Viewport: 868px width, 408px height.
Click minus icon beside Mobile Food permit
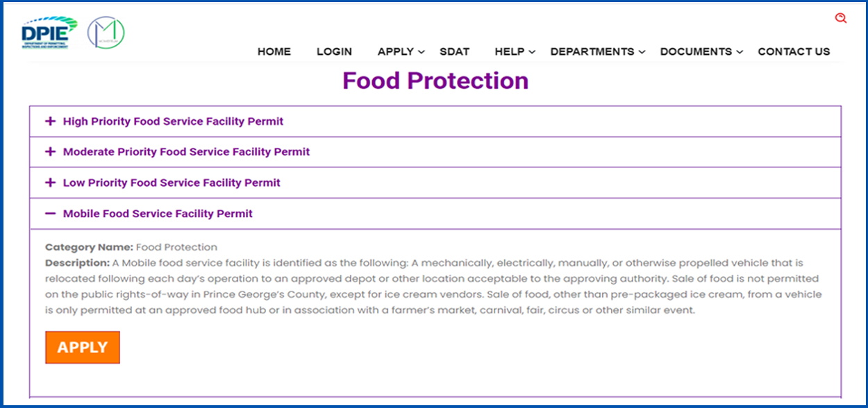[x=50, y=214]
